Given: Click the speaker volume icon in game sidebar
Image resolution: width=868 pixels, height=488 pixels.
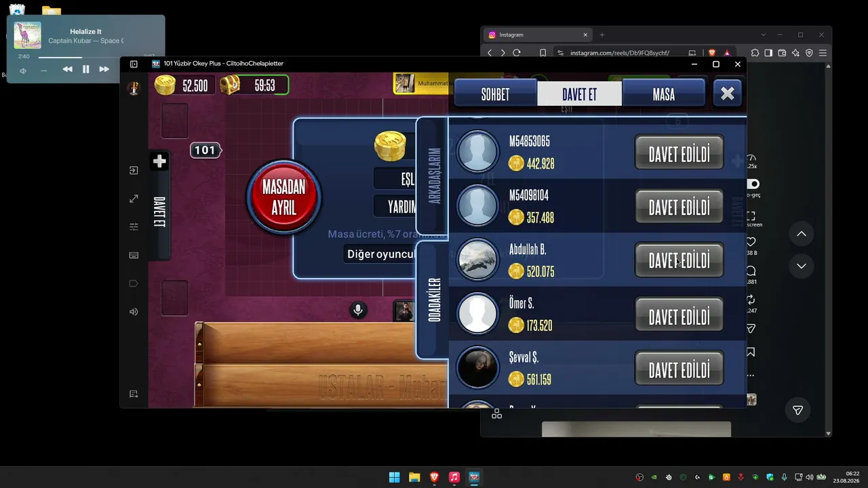Looking at the screenshot, I should click(134, 312).
